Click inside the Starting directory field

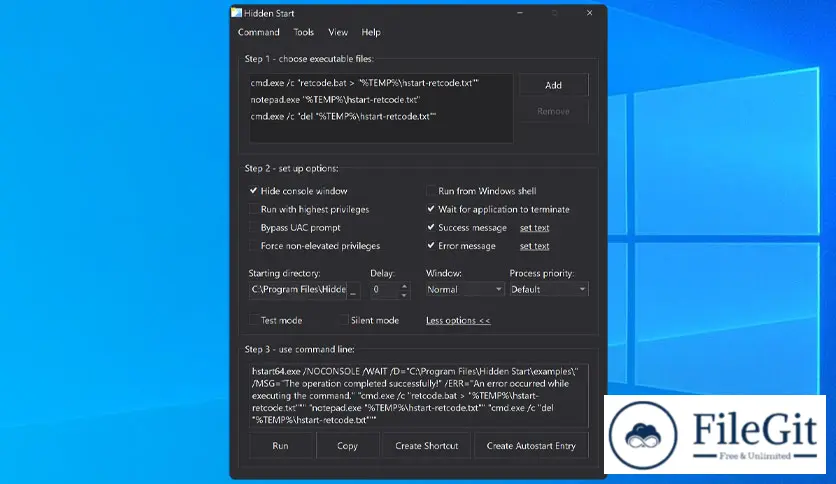(298, 289)
